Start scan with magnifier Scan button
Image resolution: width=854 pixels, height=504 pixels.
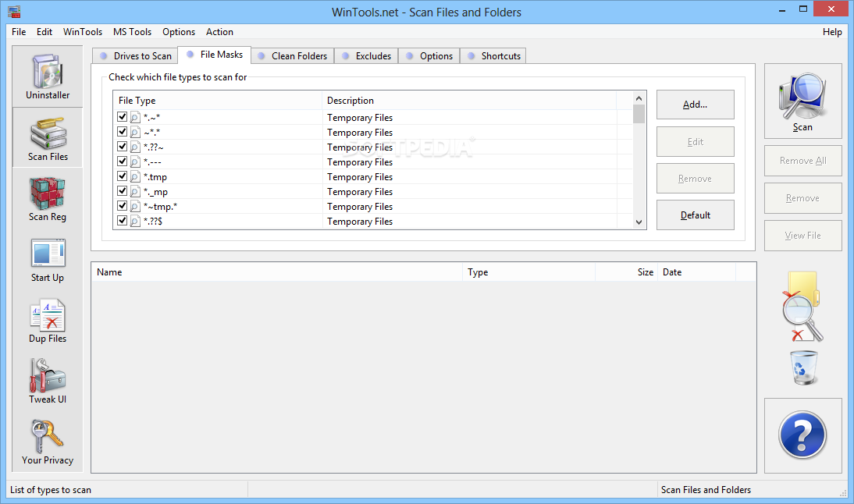(802, 101)
